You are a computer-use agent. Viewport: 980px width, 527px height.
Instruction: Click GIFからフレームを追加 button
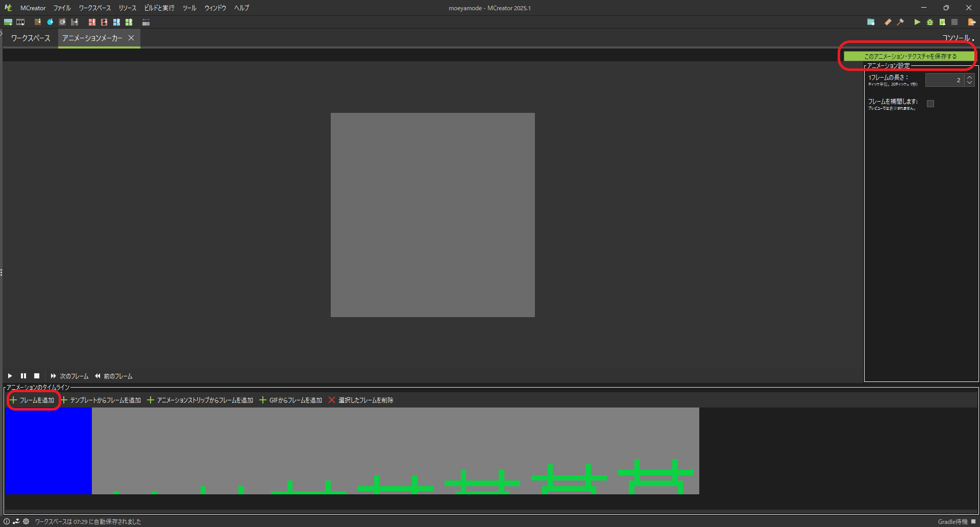coord(291,400)
